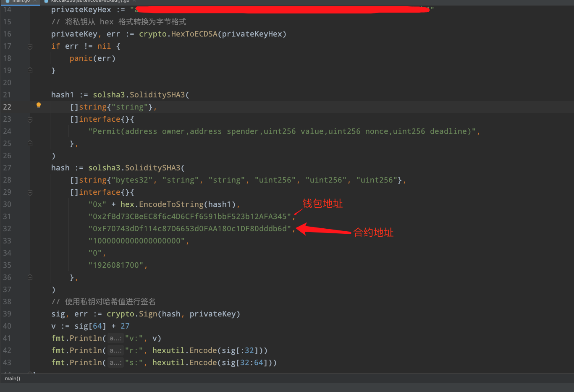This screenshot has height=392, width=574.
Task: Click the "0" nonce string on line 34
Action: tap(95, 253)
